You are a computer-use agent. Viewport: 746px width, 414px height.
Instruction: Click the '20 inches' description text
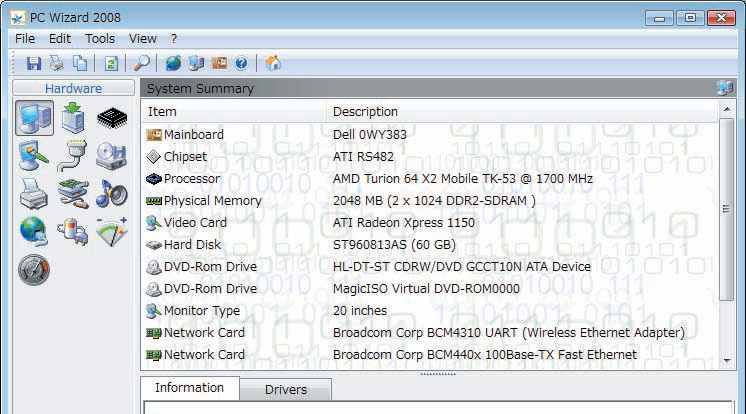click(360, 311)
